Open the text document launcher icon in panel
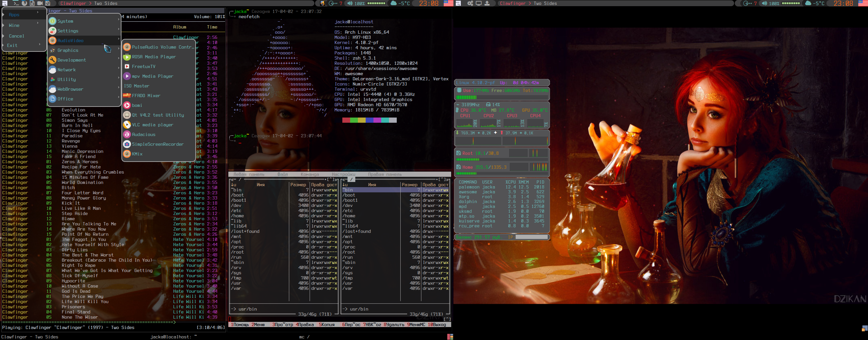 (32, 3)
